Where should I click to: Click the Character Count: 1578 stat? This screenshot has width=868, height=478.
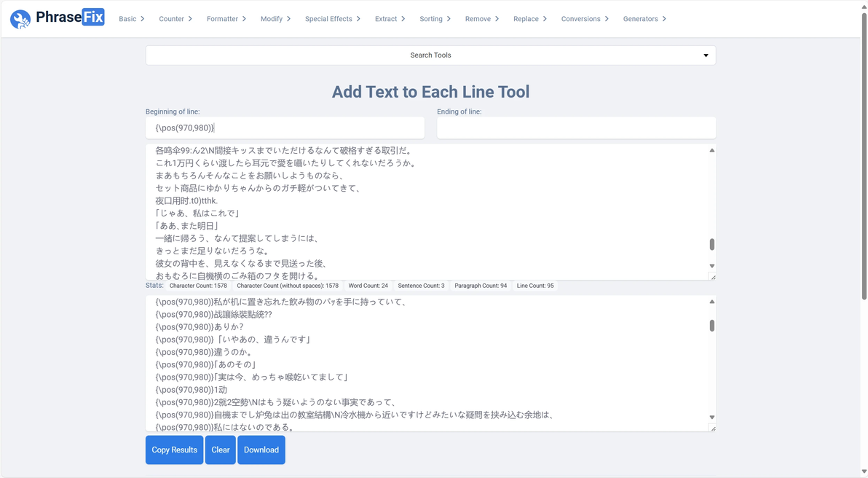point(198,286)
